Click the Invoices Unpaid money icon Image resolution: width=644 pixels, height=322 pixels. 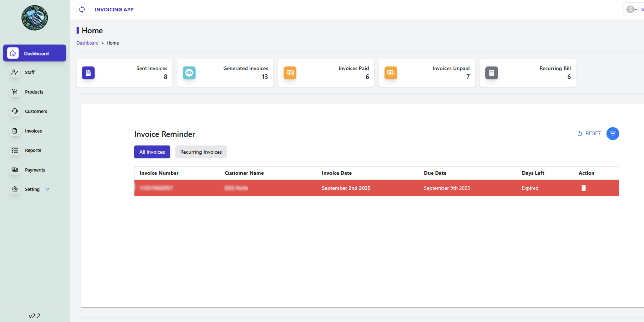(x=391, y=73)
